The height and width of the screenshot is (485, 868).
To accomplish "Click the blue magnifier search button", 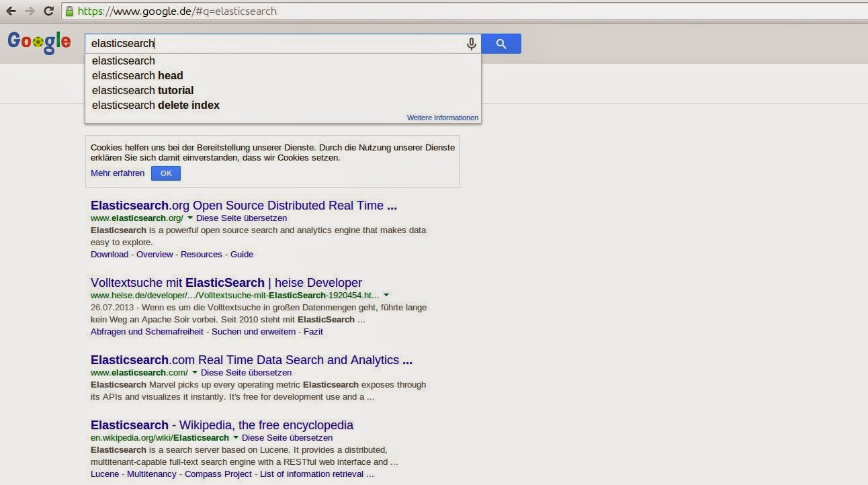I will pos(501,44).
